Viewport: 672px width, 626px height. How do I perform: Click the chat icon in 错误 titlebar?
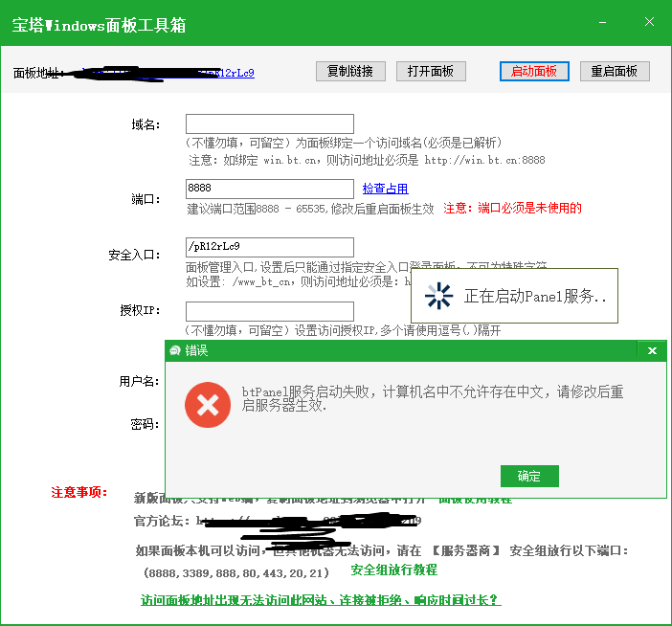[x=175, y=351]
